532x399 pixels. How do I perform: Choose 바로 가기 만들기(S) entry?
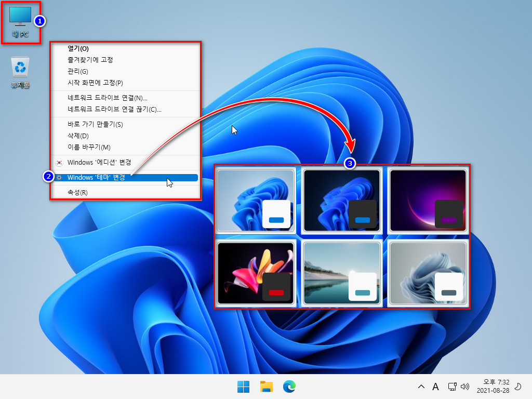[x=125, y=124]
